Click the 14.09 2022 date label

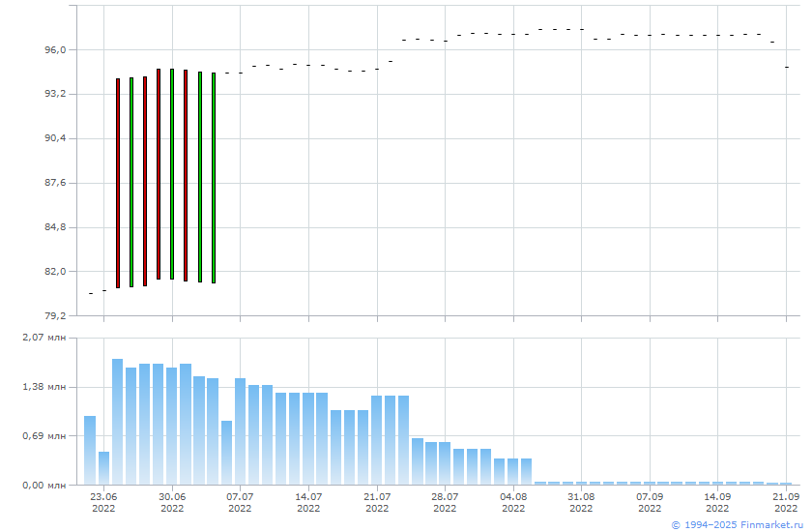[x=717, y=502]
